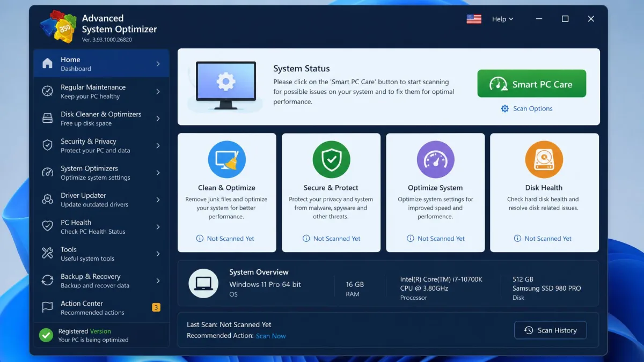Click Disk Health card title

pos(544,188)
